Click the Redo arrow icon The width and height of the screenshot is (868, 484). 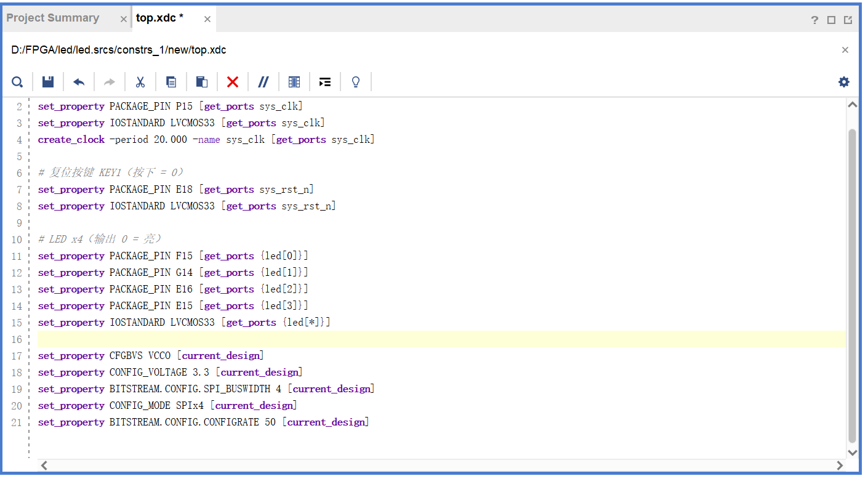point(110,82)
